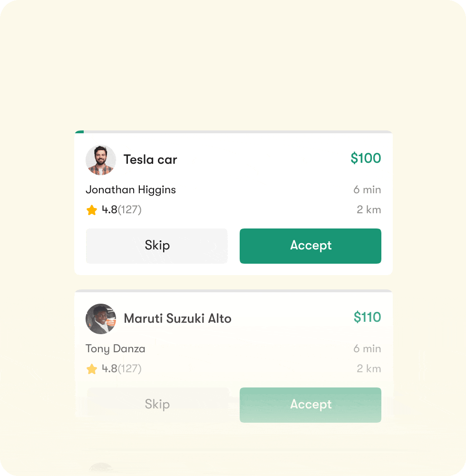This screenshot has width=466, height=476.
Task: Select the $110 price label
Action: coord(367,317)
